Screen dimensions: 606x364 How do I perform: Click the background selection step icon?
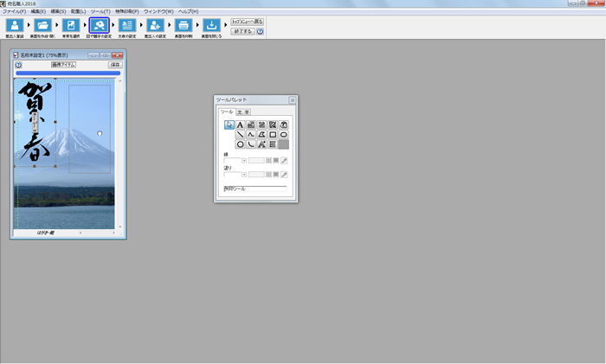[71, 26]
